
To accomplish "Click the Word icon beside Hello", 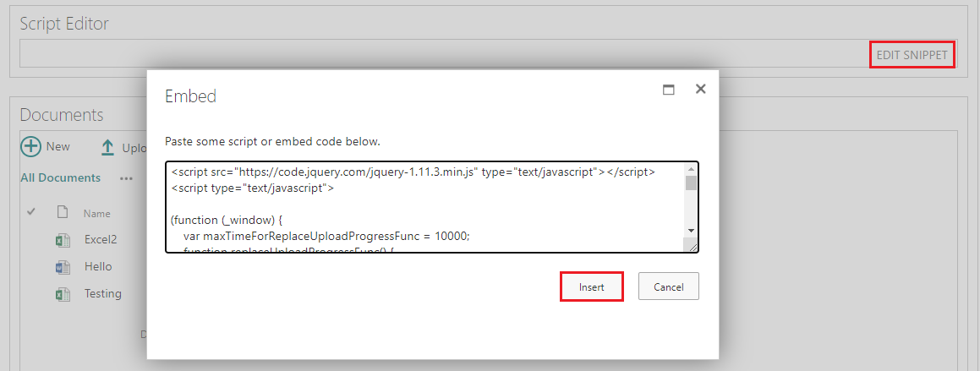I will [x=63, y=267].
